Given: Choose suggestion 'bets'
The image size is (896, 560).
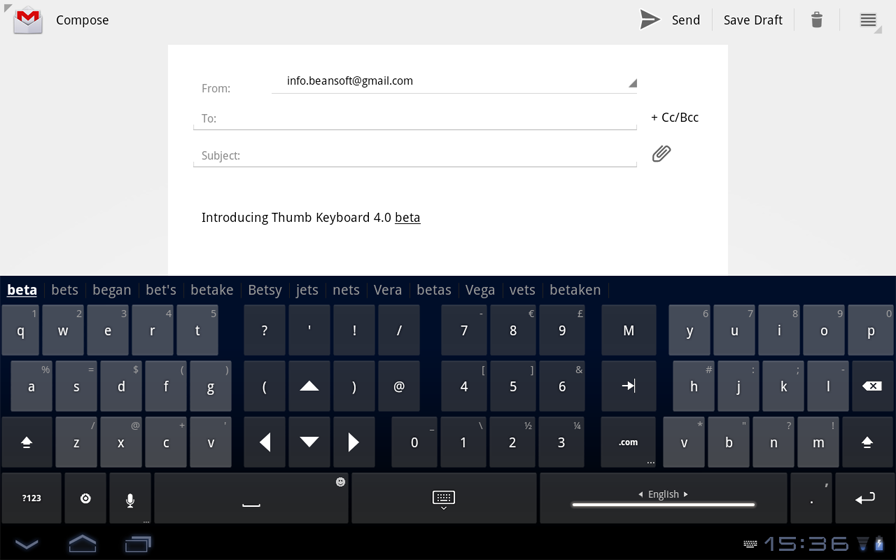Looking at the screenshot, I should coord(65,290).
